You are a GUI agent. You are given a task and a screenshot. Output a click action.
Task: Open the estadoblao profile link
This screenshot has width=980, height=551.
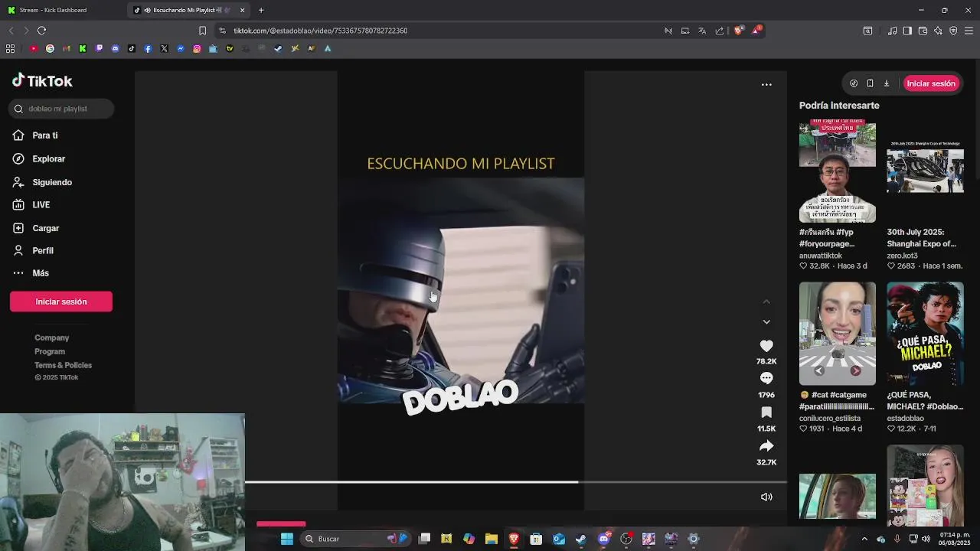point(906,419)
